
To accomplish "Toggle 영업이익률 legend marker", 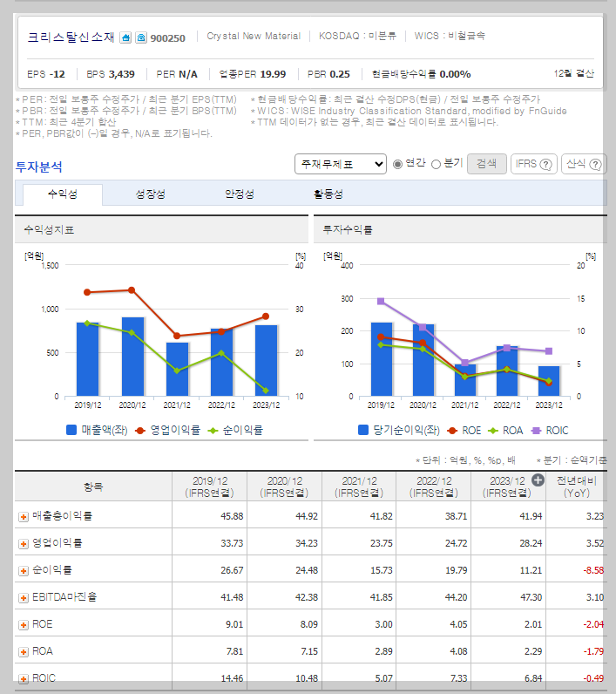I will coord(140,430).
